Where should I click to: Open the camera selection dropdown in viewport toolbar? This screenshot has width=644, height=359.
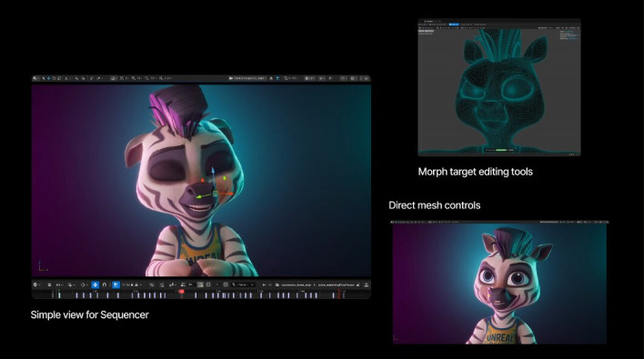(x=247, y=78)
